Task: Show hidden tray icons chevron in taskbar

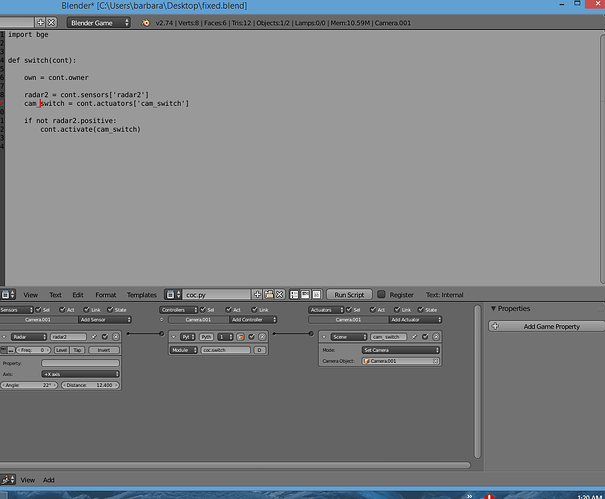Action: [470, 496]
